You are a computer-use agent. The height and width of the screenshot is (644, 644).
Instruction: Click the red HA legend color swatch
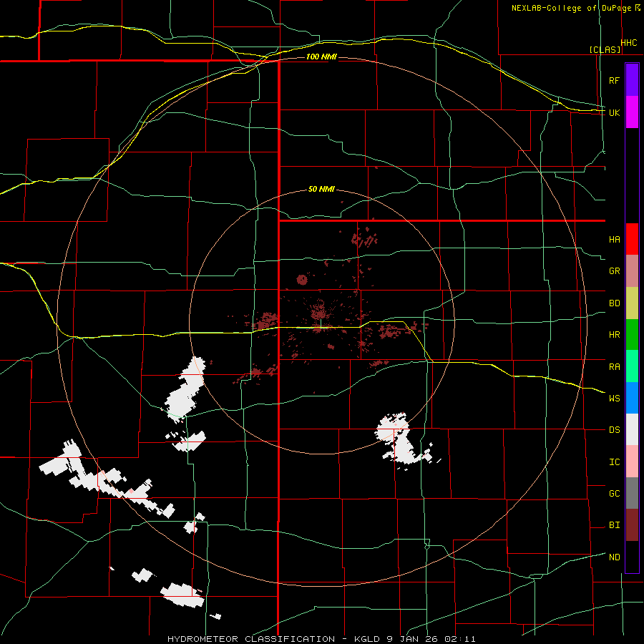coord(632,239)
